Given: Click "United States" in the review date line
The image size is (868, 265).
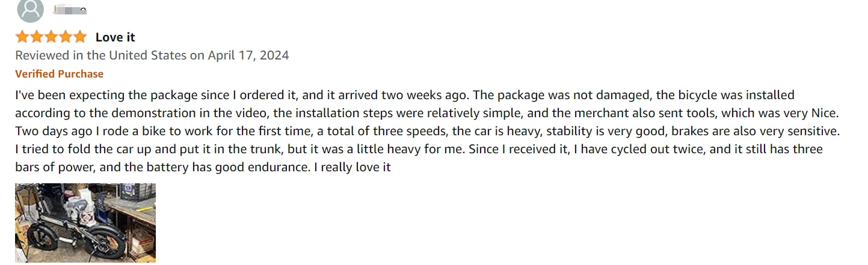Looking at the screenshot, I should pyautogui.click(x=148, y=55).
